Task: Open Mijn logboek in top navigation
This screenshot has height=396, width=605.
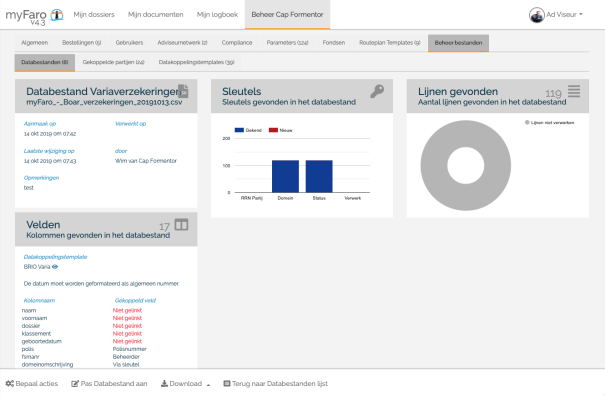Action: 217,15
